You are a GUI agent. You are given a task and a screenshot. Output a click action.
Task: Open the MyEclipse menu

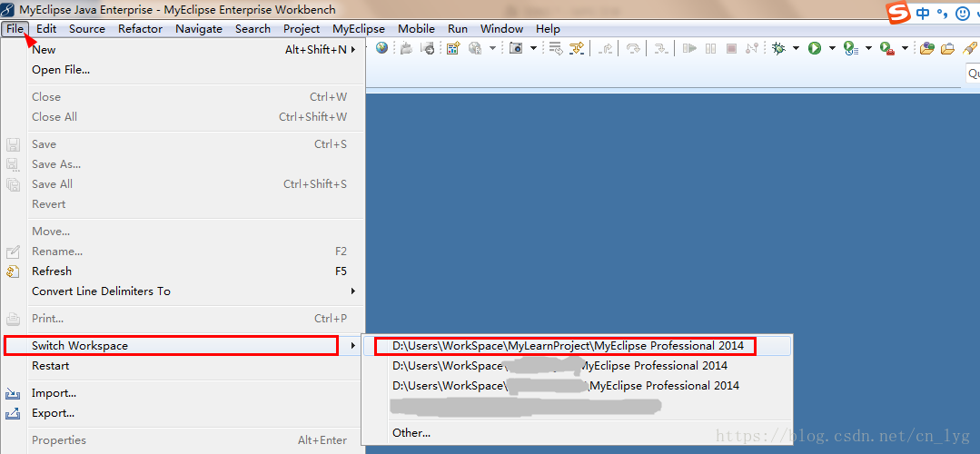coord(358,29)
